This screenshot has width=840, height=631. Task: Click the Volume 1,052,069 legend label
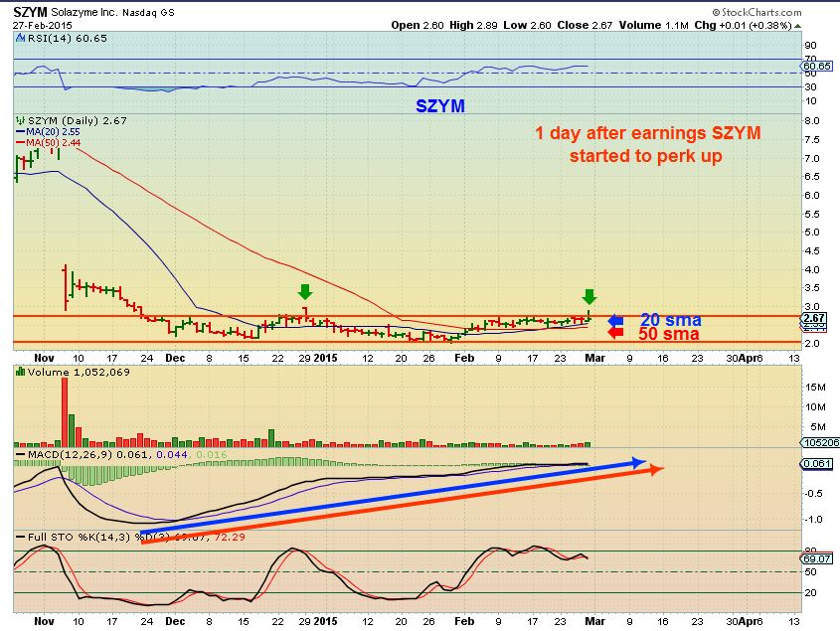click(79, 372)
